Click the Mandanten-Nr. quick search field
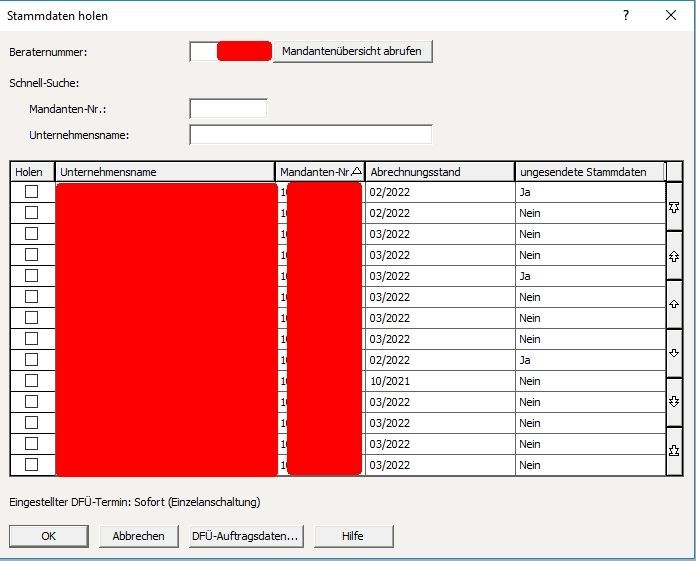This screenshot has width=696, height=561. click(228, 108)
